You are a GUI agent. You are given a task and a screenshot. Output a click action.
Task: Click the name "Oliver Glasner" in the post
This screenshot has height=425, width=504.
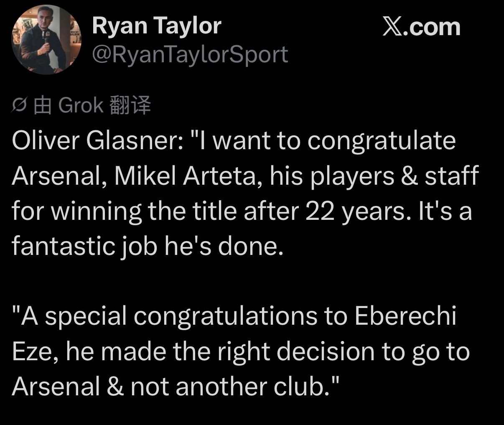(x=95, y=140)
